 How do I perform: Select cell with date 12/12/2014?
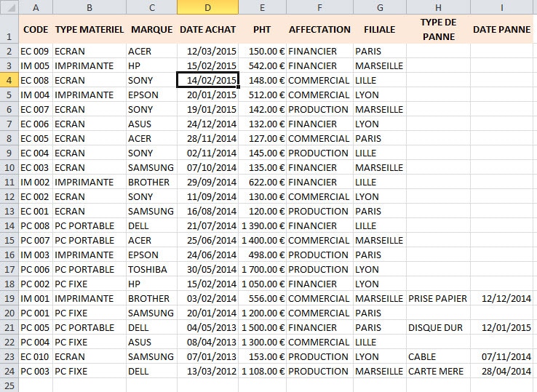tap(502, 298)
